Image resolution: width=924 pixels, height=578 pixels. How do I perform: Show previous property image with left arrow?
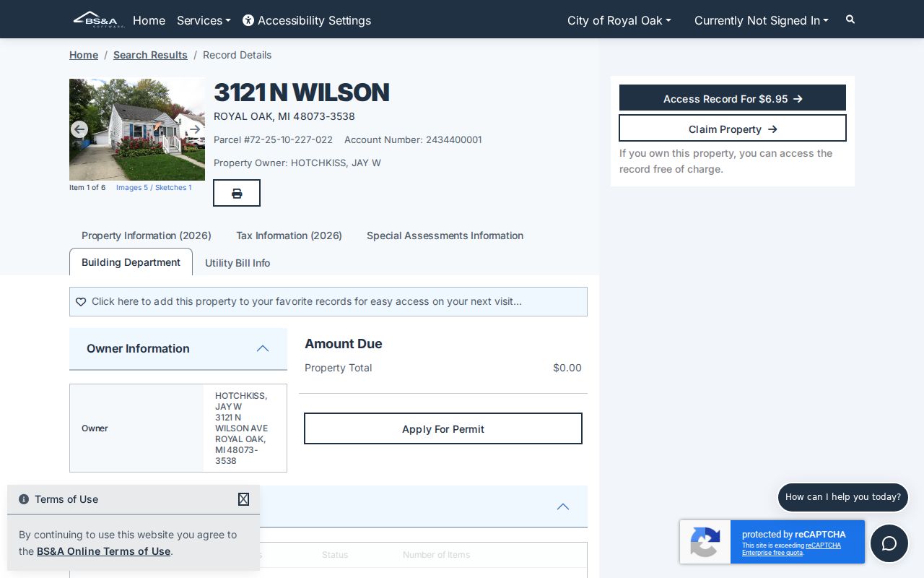(x=79, y=129)
